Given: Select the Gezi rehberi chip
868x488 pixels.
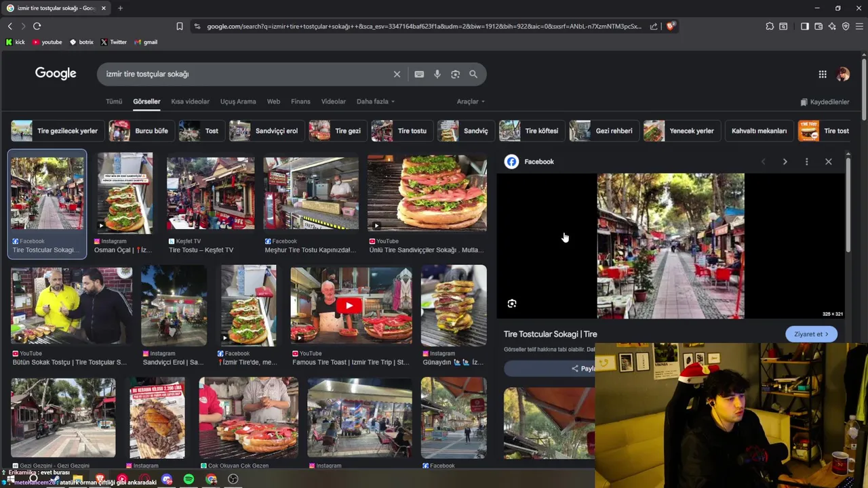Looking at the screenshot, I should [x=602, y=131].
